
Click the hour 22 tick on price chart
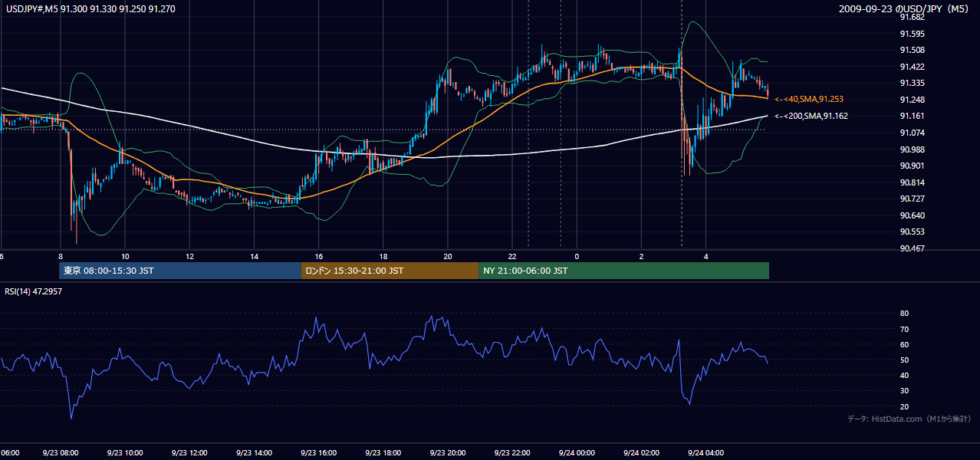[512, 257]
